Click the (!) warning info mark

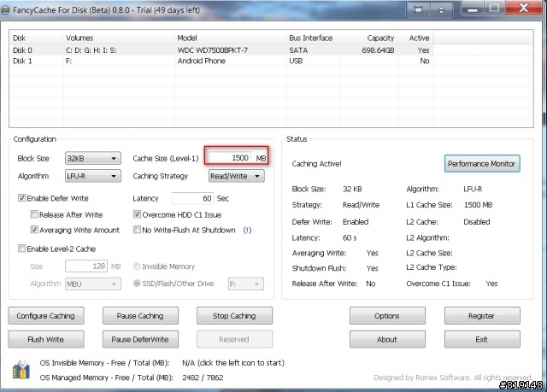(247, 230)
